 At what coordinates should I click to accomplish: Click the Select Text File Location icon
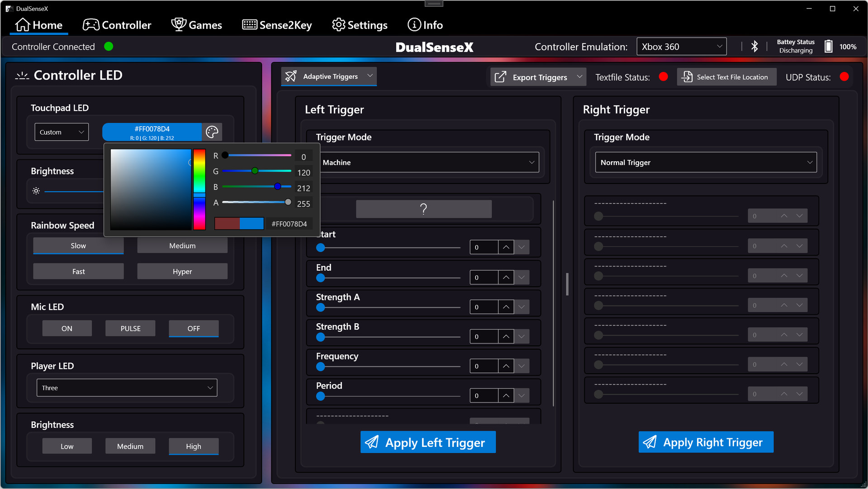pos(687,77)
